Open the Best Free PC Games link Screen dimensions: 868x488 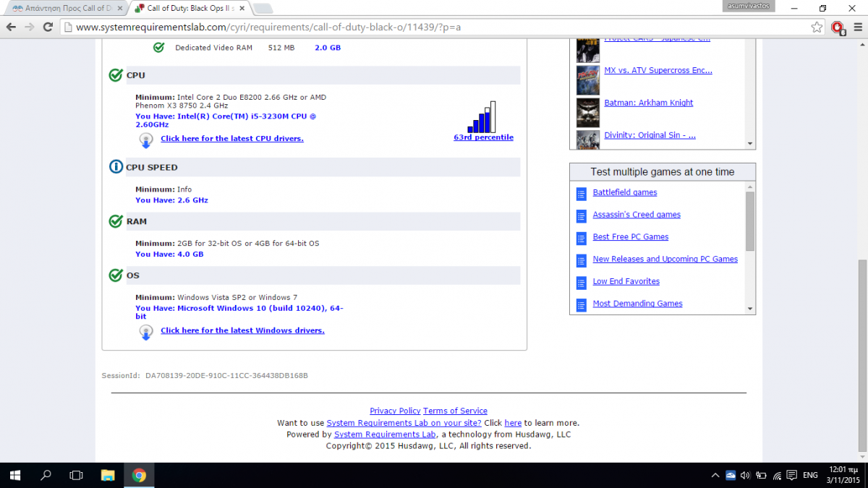point(631,237)
